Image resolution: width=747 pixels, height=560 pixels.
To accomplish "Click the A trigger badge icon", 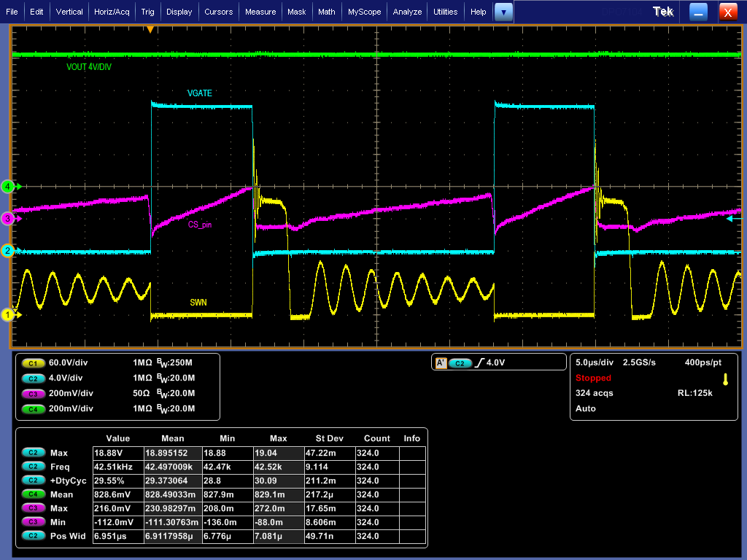I will pos(440,362).
